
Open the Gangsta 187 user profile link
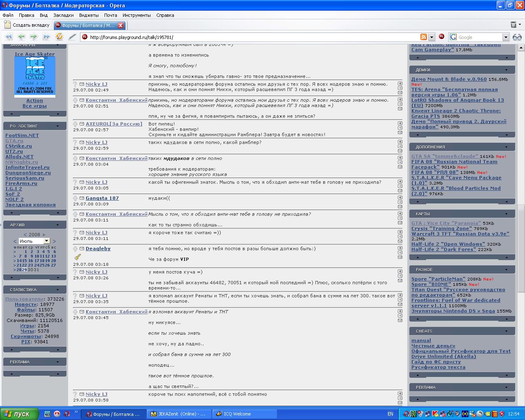coord(102,198)
